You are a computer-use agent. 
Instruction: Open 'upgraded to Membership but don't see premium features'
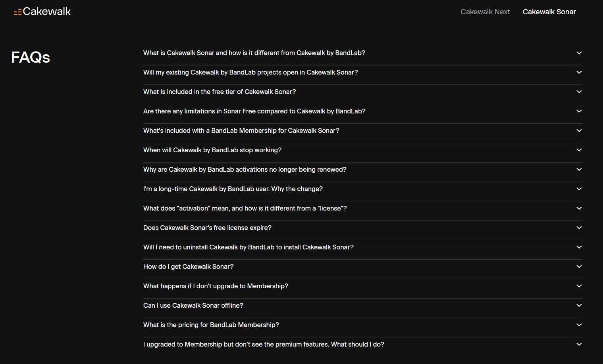point(362,344)
